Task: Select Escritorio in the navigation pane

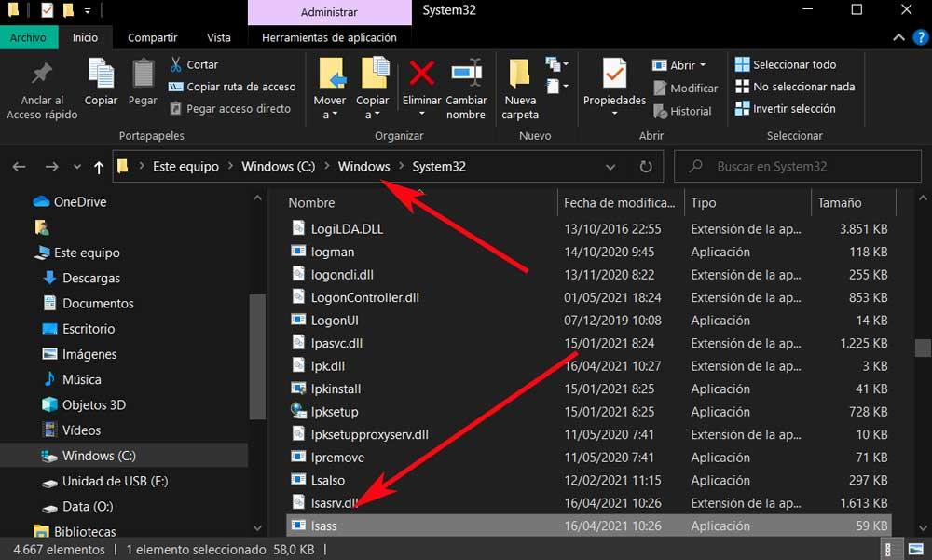Action: tap(78, 329)
